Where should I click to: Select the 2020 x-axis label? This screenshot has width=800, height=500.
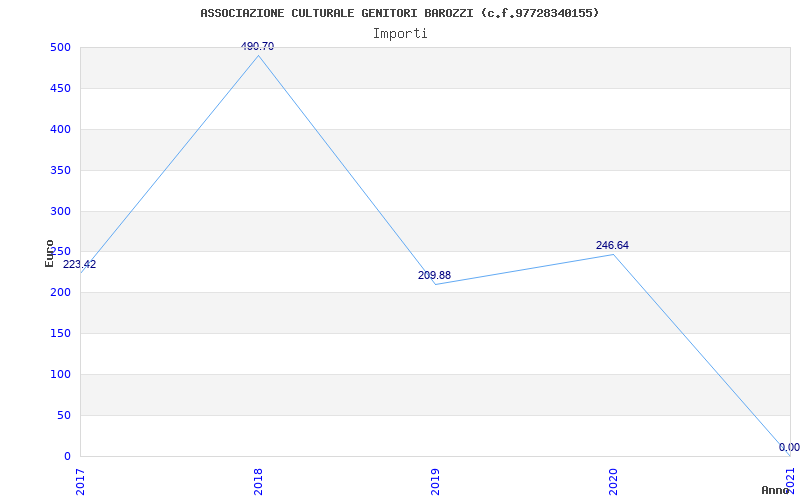point(613,482)
